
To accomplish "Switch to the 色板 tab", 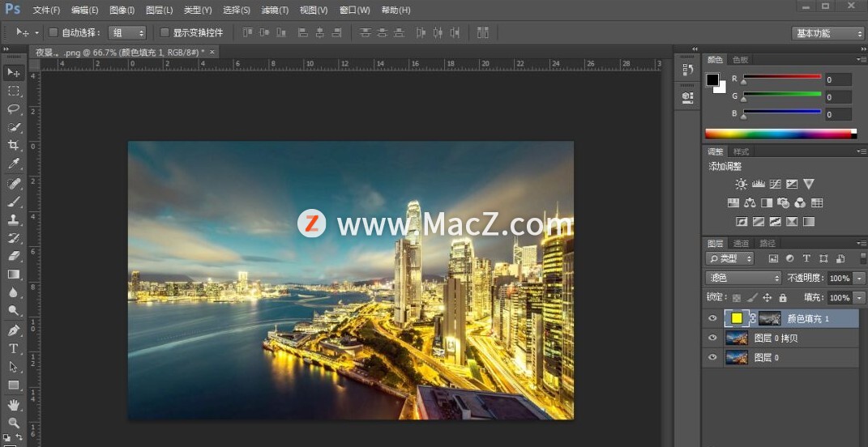I will click(741, 60).
